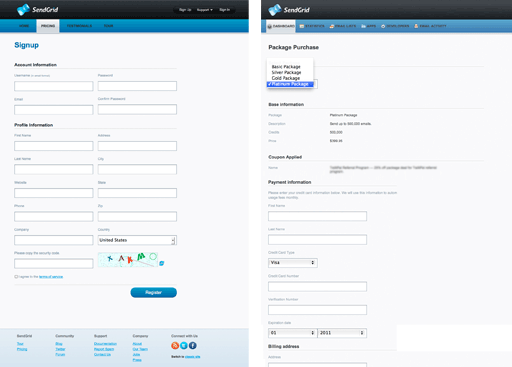Open the expiration year dropdown showing 2011
512x367 pixels.
[342, 333]
